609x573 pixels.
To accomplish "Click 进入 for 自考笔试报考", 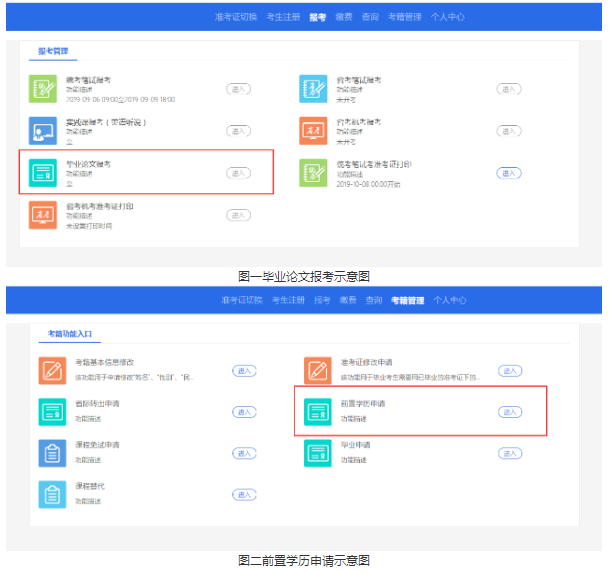I will pos(509,89).
